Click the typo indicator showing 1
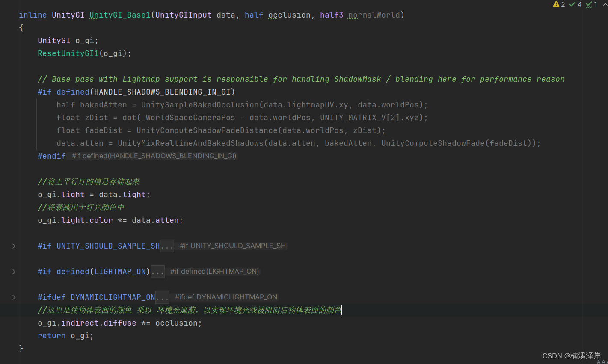The width and height of the screenshot is (608, 364). coord(592,4)
